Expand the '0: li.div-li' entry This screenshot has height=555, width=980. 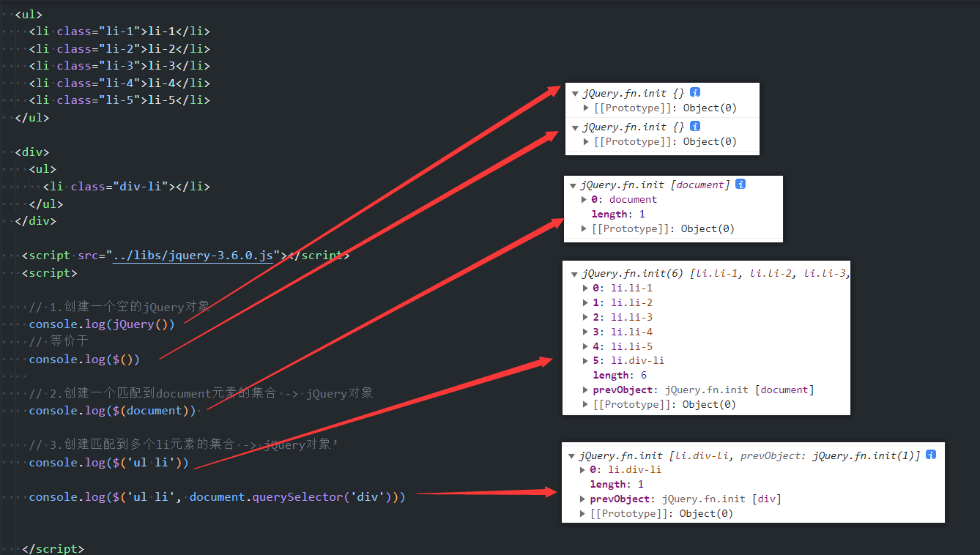coord(582,469)
